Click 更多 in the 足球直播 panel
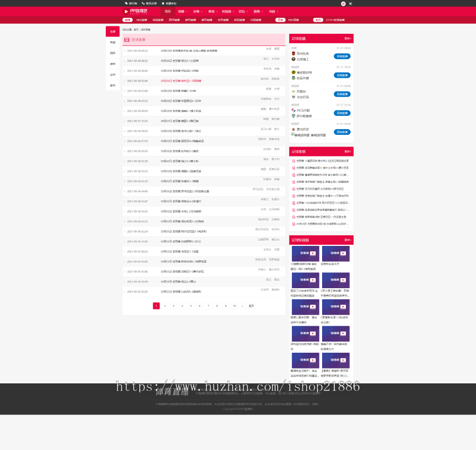This screenshot has width=476, height=450. click(348, 39)
